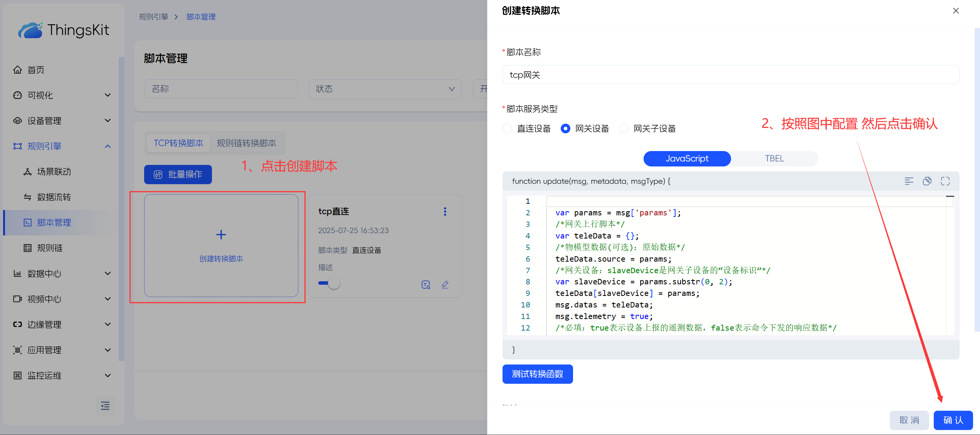
Task: Open fullscreen mode for the code editor
Action: pos(945,181)
